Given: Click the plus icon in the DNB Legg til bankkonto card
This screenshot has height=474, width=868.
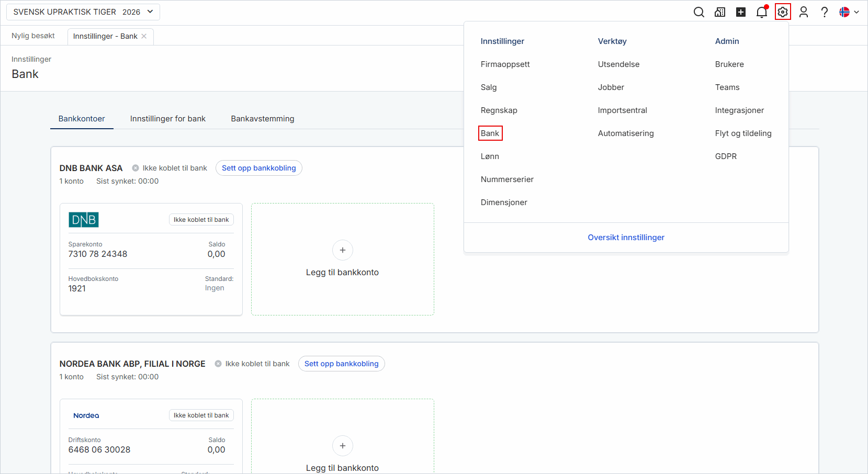Looking at the screenshot, I should 343,250.
